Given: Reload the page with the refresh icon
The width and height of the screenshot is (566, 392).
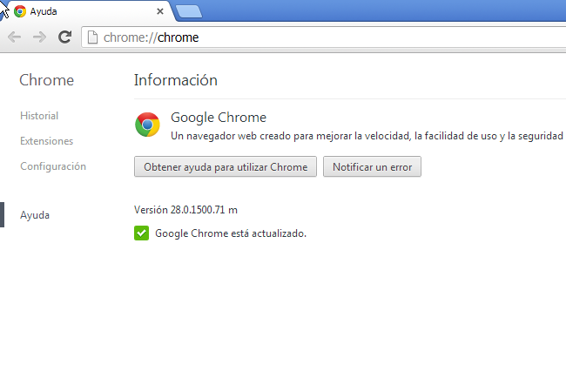Looking at the screenshot, I should [x=65, y=37].
